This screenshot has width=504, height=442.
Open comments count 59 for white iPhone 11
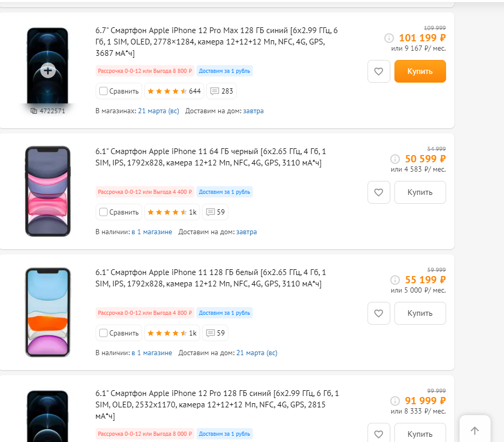[216, 333]
